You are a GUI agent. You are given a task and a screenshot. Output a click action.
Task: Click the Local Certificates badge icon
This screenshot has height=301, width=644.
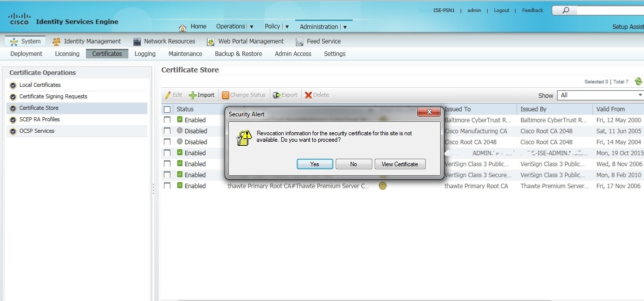13,85
